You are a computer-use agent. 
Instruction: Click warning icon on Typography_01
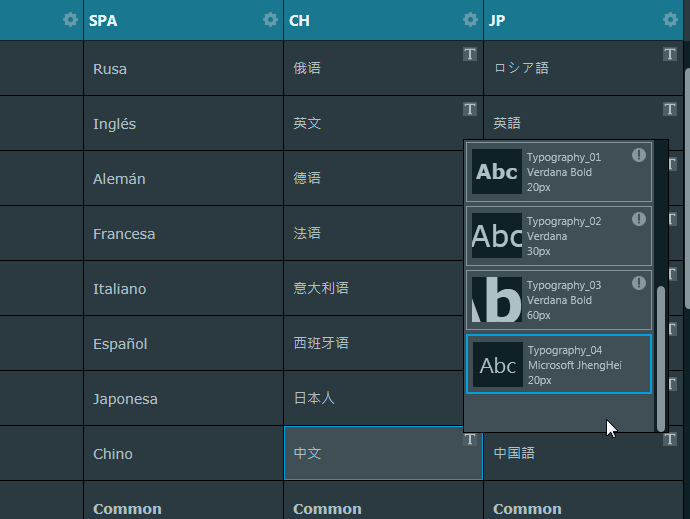point(639,156)
